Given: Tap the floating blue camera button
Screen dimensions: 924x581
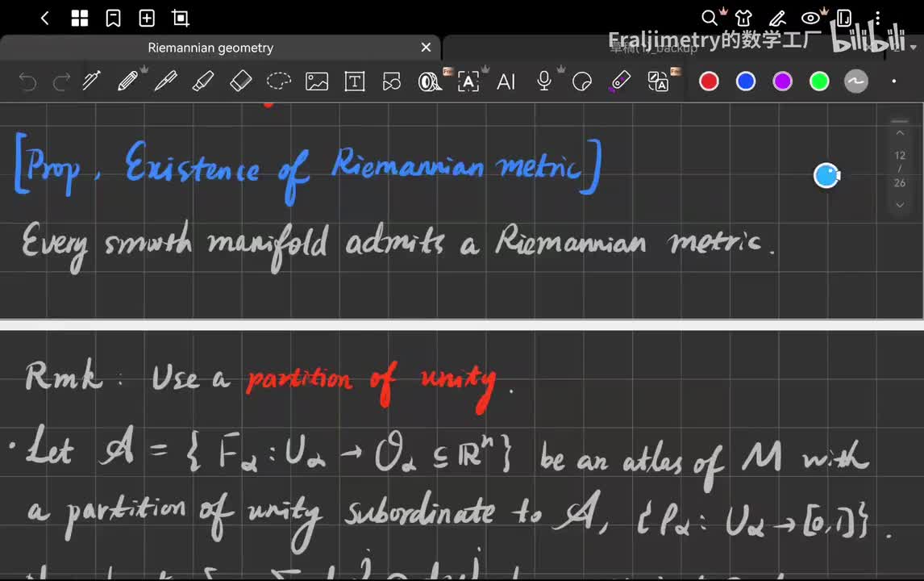Looking at the screenshot, I should 826,176.
